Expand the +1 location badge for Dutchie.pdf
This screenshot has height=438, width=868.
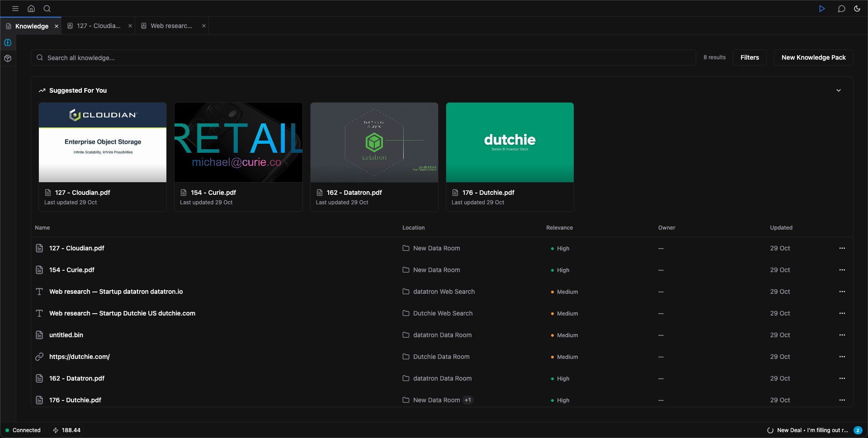[468, 400]
